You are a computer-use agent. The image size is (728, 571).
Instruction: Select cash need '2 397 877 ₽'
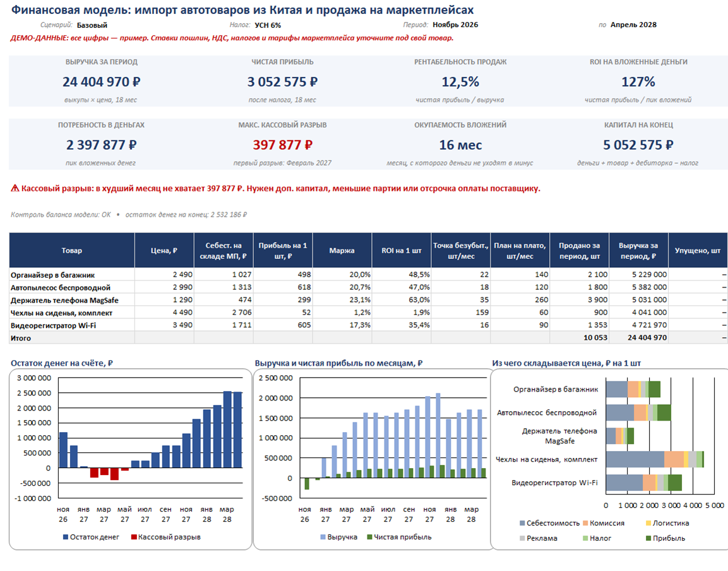101,145
